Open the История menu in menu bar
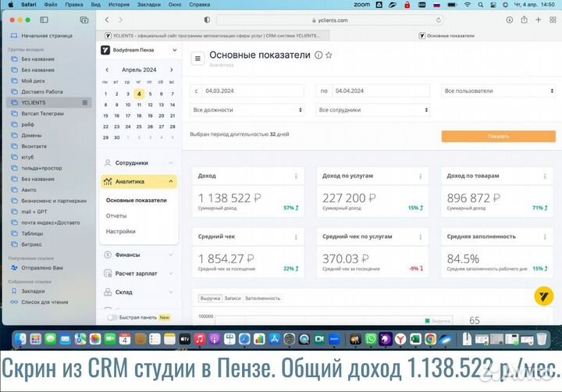Screen dimensions: 562x392 pyautogui.click(x=119, y=5)
